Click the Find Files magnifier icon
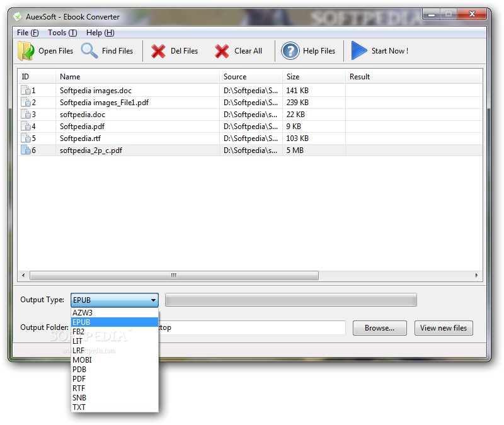504x425 pixels. coord(89,51)
